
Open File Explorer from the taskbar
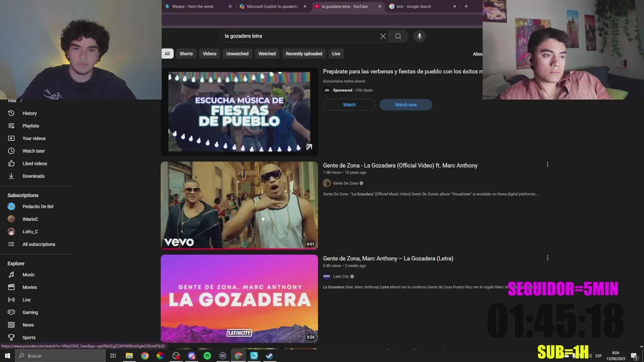[x=129, y=355]
